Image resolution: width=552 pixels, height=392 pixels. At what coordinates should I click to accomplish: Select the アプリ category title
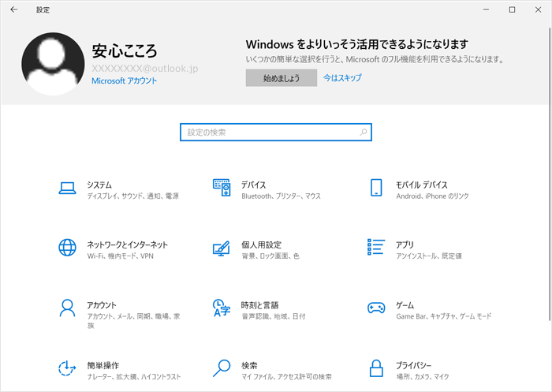[x=405, y=245]
